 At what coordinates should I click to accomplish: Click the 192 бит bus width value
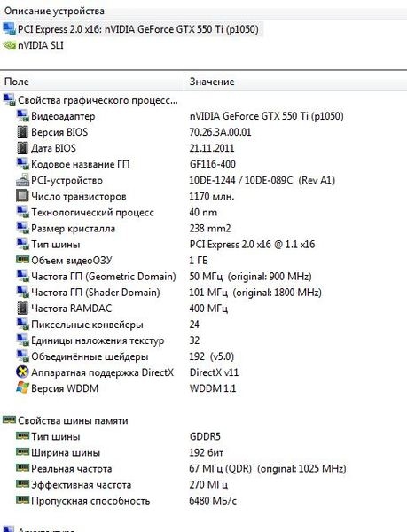tap(207, 452)
